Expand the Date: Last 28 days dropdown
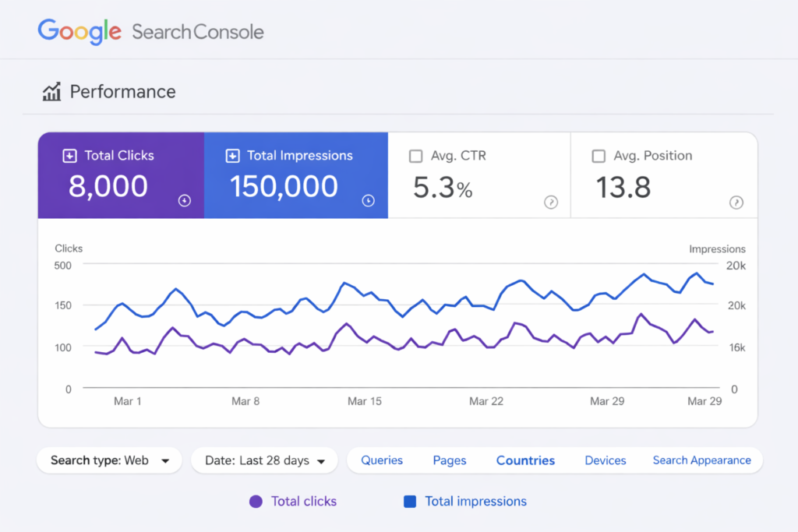The width and height of the screenshot is (798, 532). [x=264, y=460]
